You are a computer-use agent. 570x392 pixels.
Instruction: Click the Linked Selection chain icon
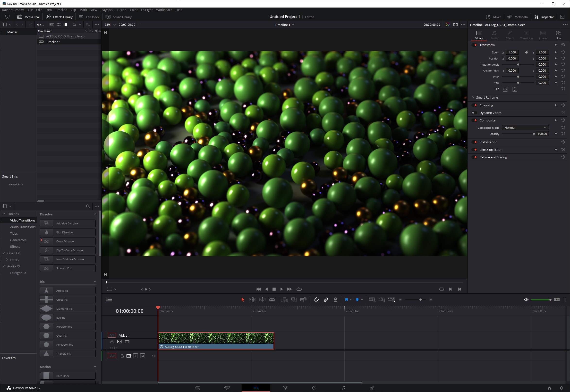[x=326, y=300]
